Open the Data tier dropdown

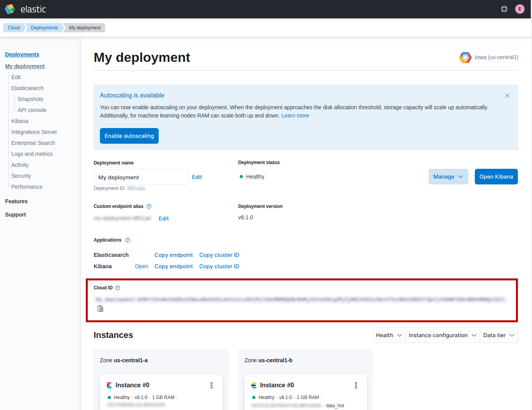tap(499, 335)
